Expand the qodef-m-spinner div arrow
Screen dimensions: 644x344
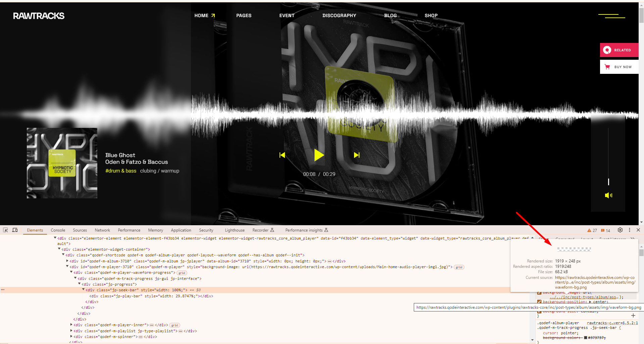(x=71, y=336)
